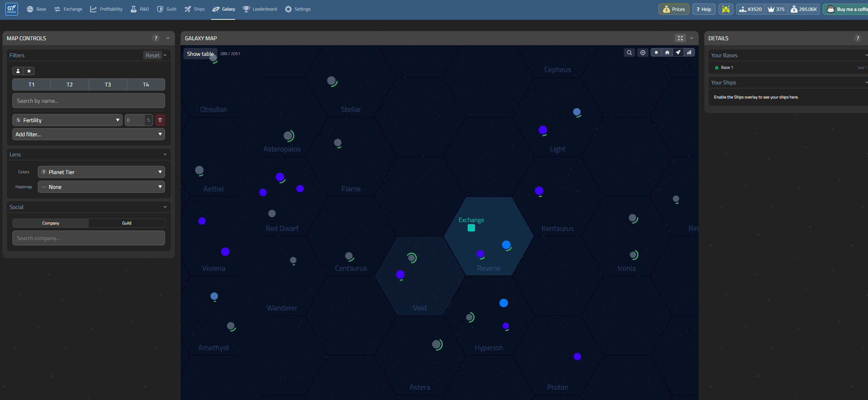Open the R&D tab
The height and width of the screenshot is (400, 868).
tap(140, 9)
